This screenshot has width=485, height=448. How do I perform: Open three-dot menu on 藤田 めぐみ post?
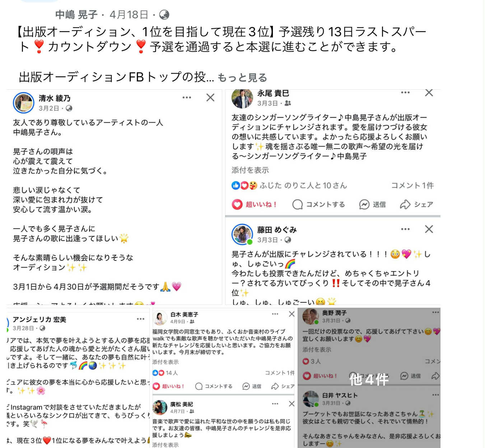pyautogui.click(x=405, y=229)
